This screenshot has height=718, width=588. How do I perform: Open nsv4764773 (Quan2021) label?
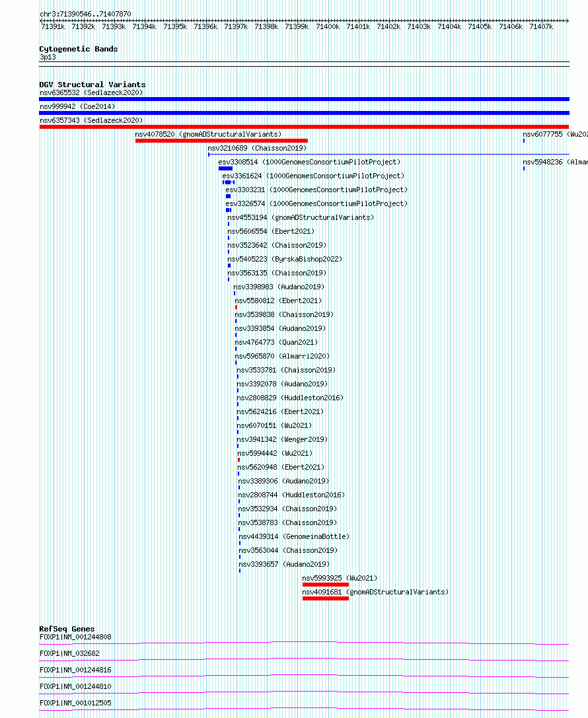pyautogui.click(x=276, y=342)
